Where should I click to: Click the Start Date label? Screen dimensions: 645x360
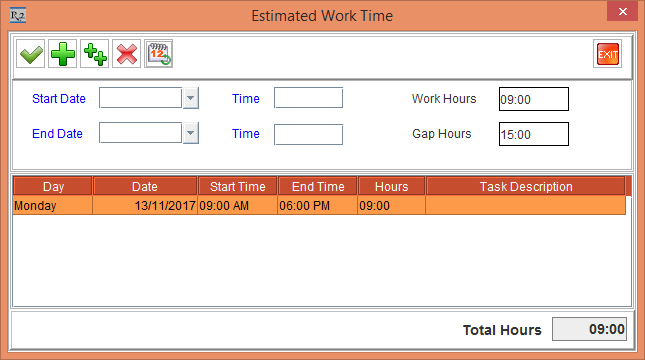(59, 99)
